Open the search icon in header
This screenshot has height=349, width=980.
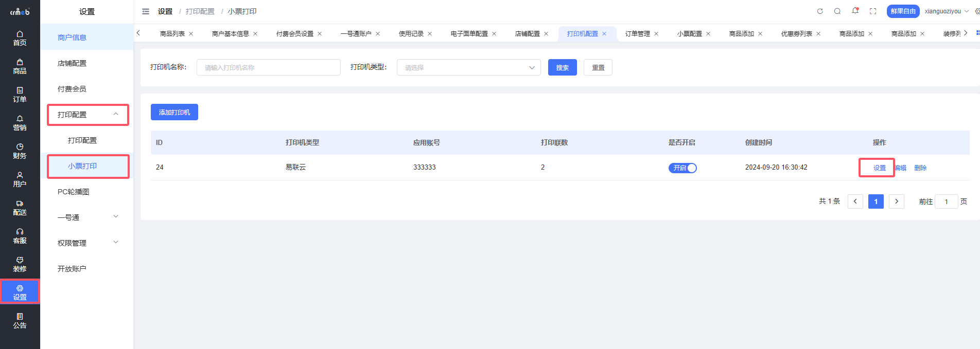click(837, 11)
